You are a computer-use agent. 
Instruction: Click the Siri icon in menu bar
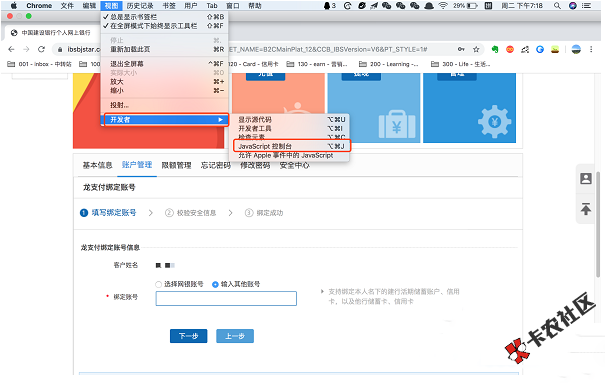click(573, 6)
